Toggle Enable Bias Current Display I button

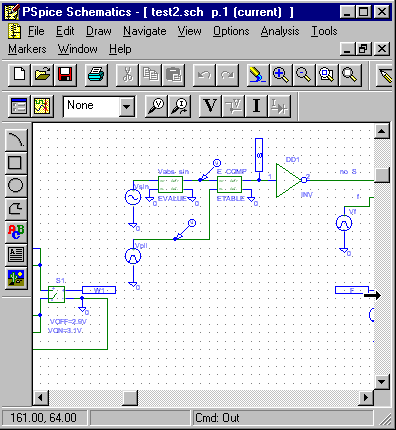click(x=256, y=106)
